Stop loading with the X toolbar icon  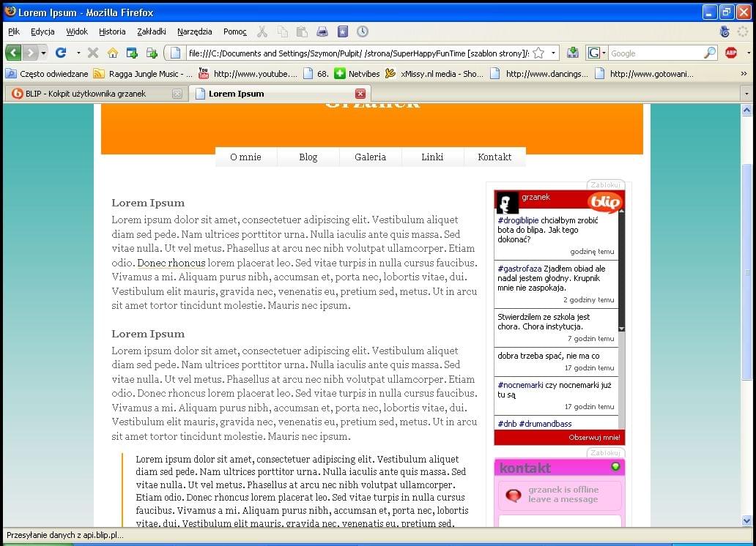[x=93, y=53]
